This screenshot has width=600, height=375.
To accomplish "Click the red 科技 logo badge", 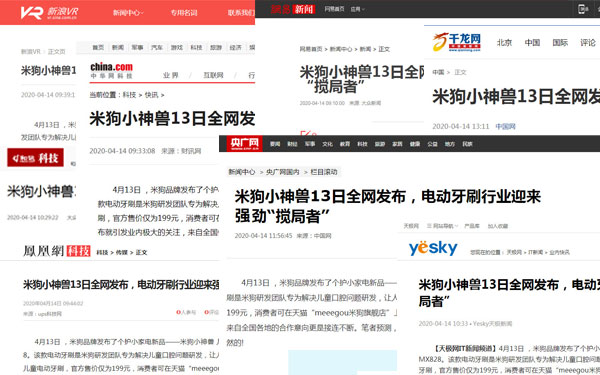I will pos(35,158).
